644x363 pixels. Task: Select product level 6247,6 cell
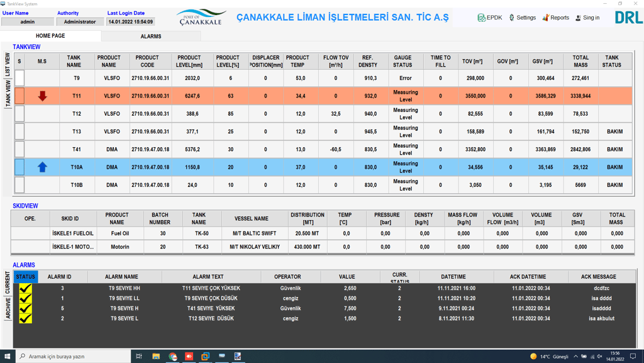pos(192,96)
